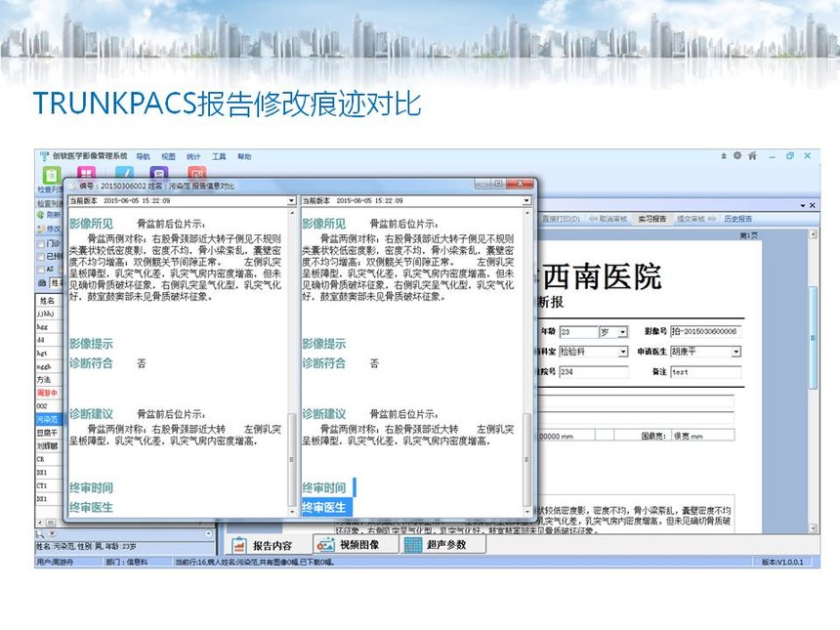The width and height of the screenshot is (840, 630).
Task: Close the report panel with its X
Action: (812, 205)
